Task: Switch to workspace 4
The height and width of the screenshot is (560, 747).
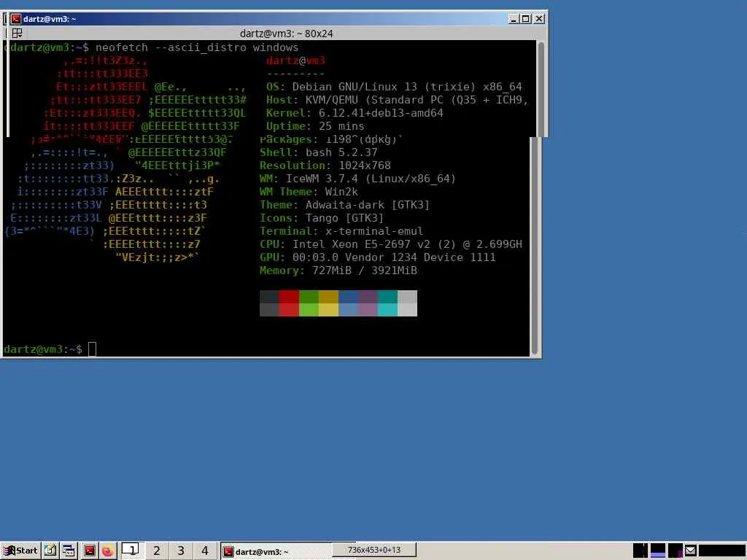Action: pos(205,551)
